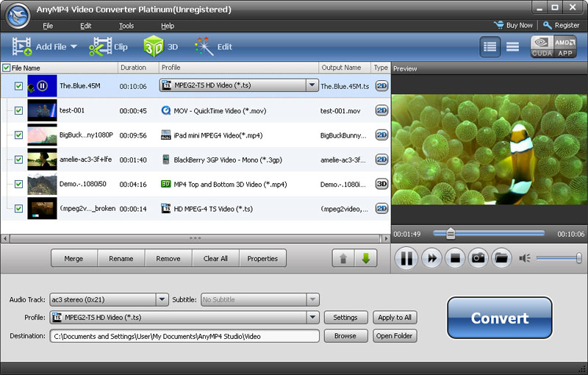Switch to compact list view
The image size is (588, 375).
tap(512, 47)
